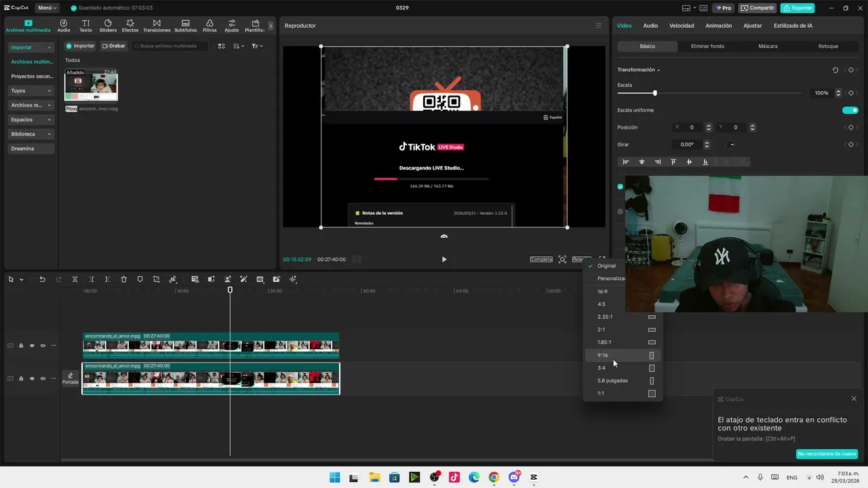Click the Grabar button
868x488 pixels.
pyautogui.click(x=114, y=46)
